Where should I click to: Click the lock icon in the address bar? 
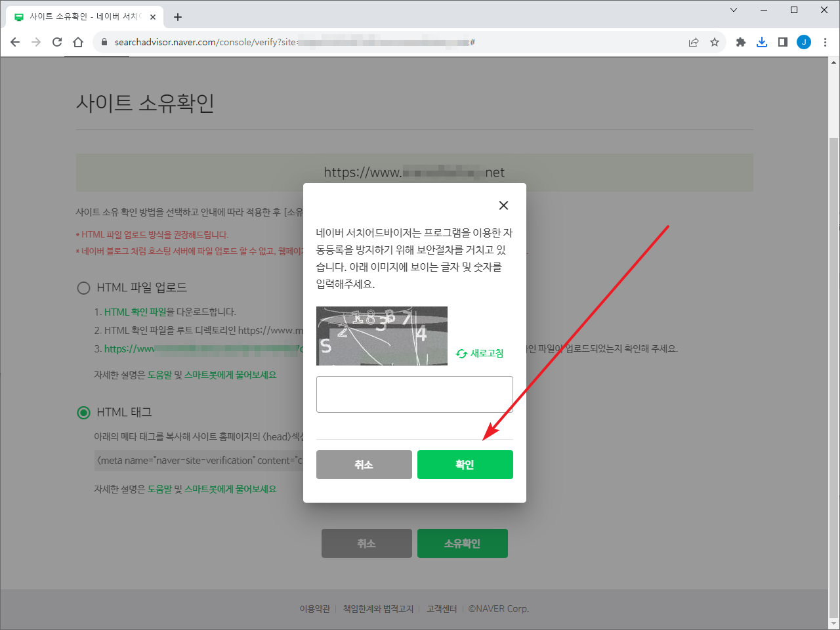click(104, 42)
